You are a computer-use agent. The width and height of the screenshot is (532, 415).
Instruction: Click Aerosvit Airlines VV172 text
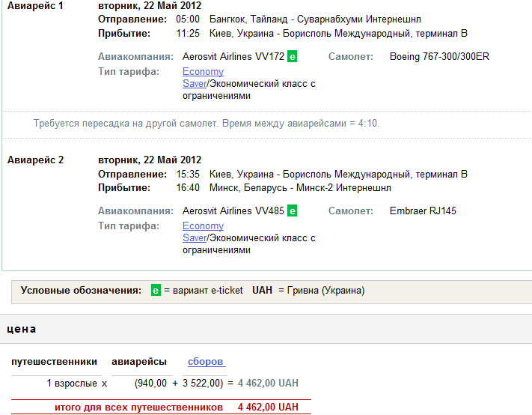click(233, 56)
